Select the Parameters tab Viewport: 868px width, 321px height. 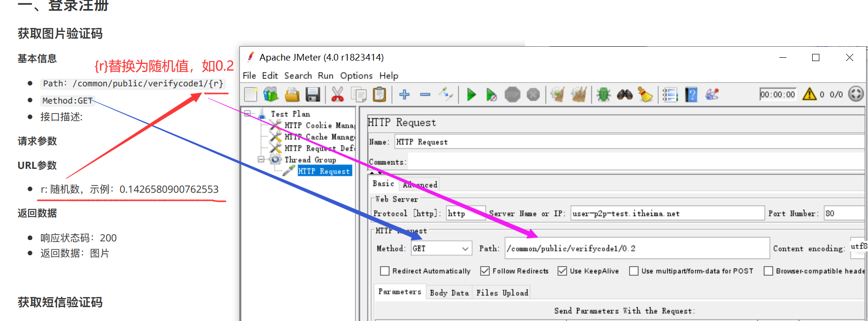(400, 292)
